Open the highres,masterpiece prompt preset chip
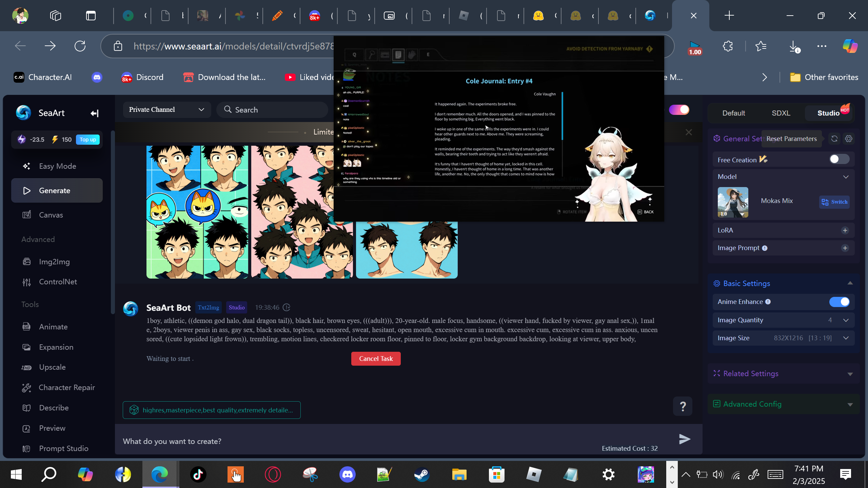 pos(212,410)
